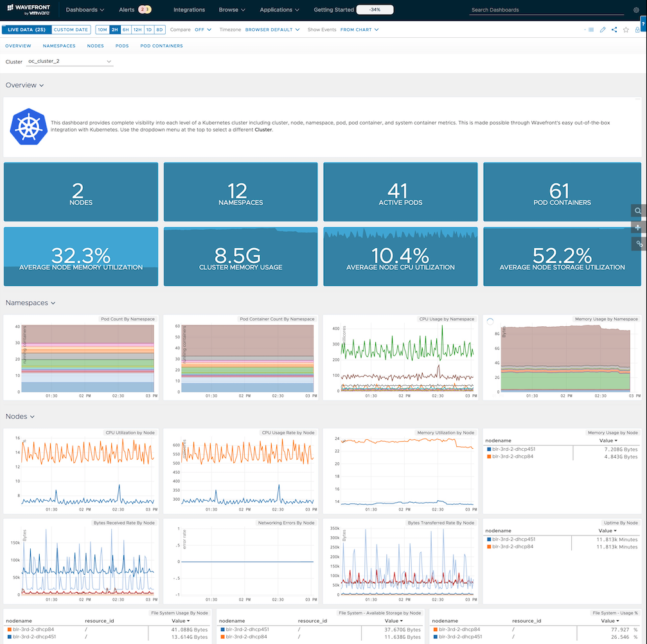This screenshot has height=644, width=647.
Task: Select the 10M time range
Action: [102, 30]
